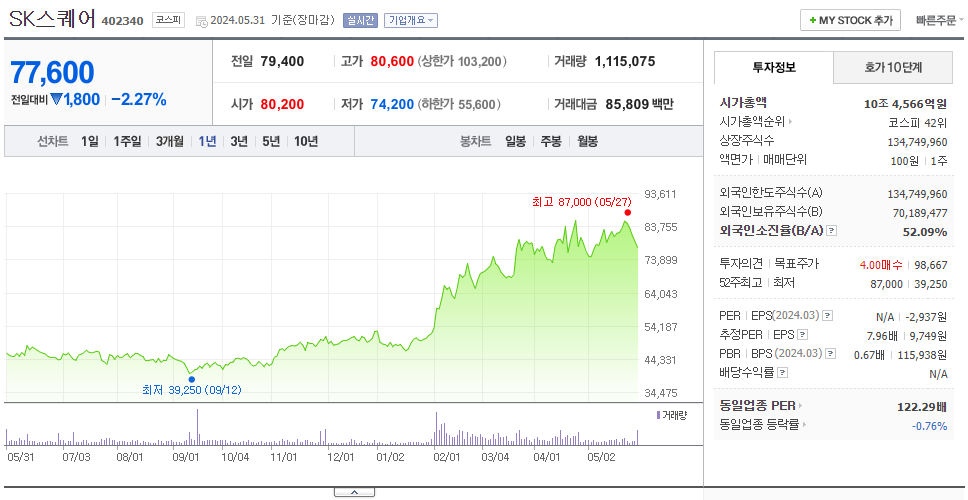Click the blue 최저 price marker dot
Image resolution: width=968 pixels, height=500 pixels.
click(191, 379)
